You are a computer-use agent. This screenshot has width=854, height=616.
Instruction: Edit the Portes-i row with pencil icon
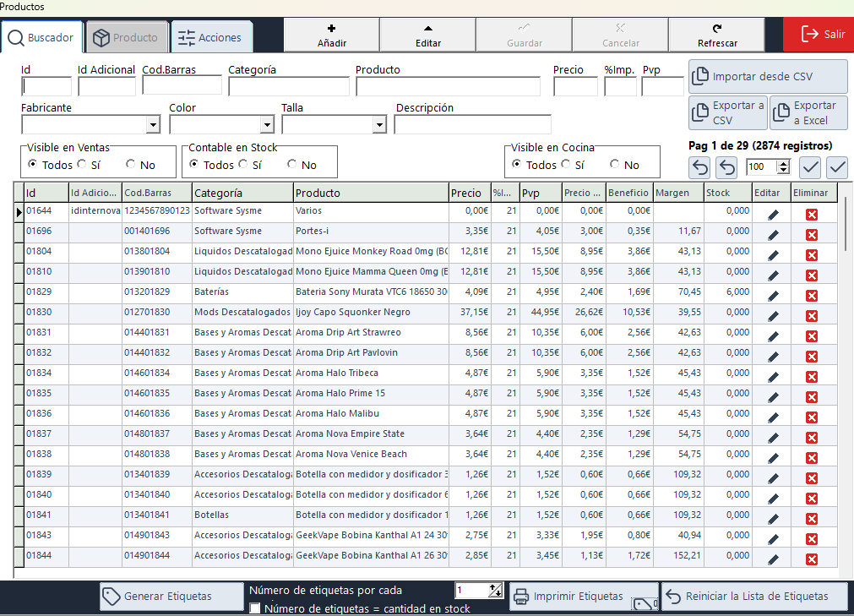(x=773, y=235)
